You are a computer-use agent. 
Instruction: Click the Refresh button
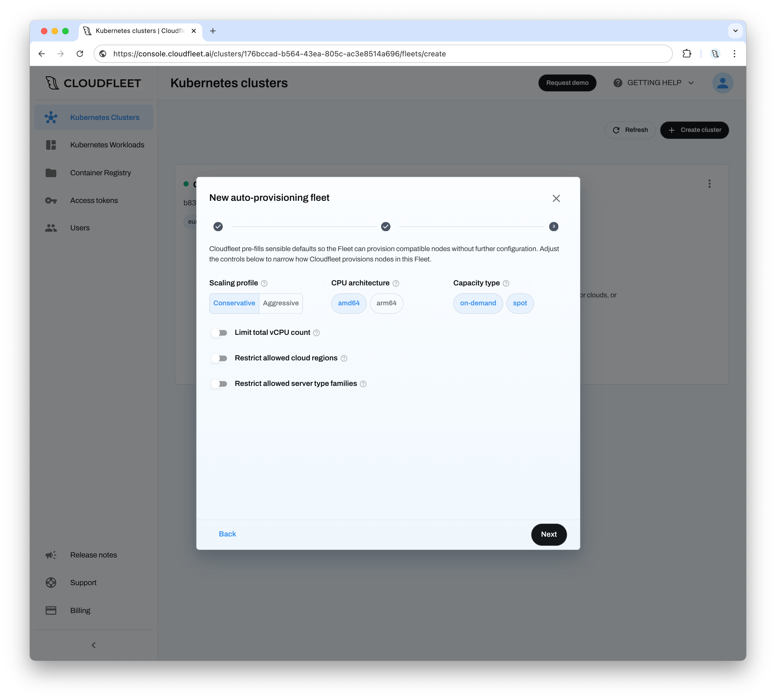(x=630, y=130)
